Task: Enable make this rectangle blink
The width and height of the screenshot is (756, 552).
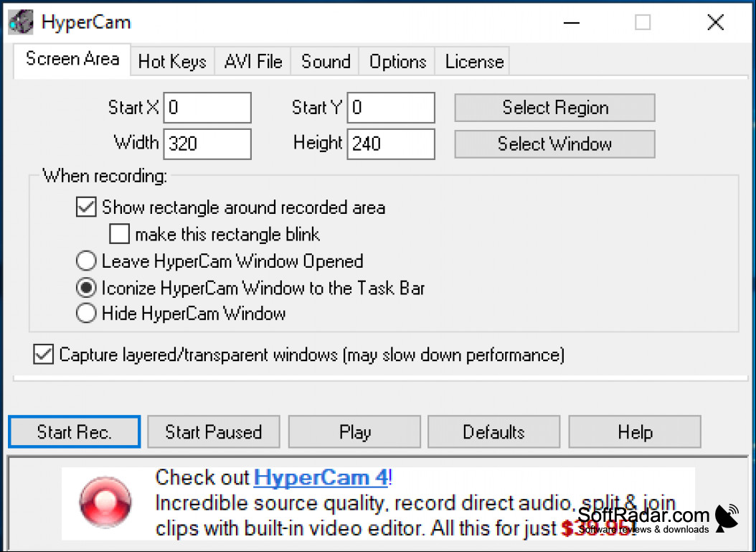Action: 119,234
